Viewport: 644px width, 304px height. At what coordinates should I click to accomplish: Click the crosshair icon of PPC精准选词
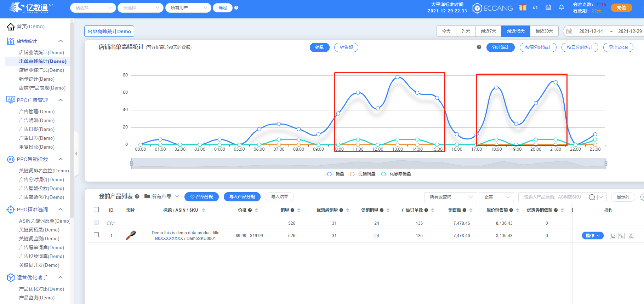tap(11, 210)
